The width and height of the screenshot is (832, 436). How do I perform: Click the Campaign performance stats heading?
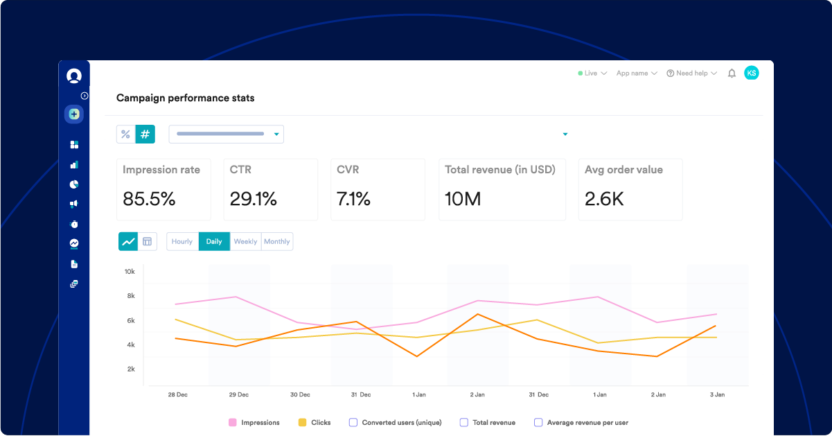point(185,98)
